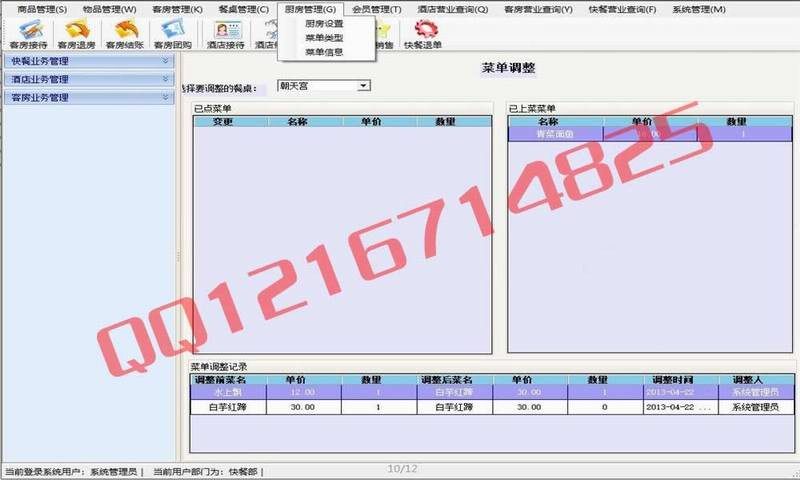
Task: Open the 朝天宫 table dropdown
Action: pos(363,86)
